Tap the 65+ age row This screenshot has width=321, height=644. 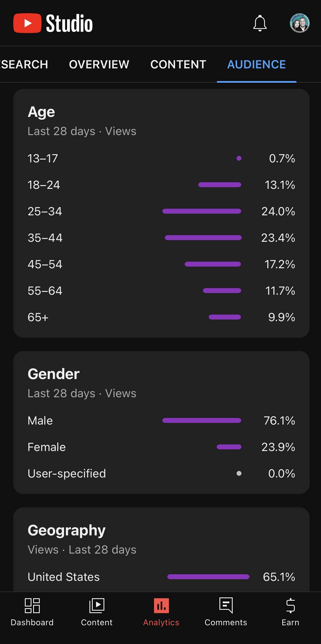[x=161, y=317]
